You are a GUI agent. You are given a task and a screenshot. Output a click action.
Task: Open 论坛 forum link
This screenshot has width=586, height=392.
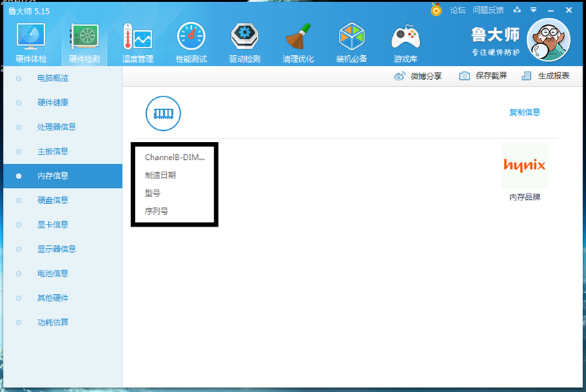(458, 10)
